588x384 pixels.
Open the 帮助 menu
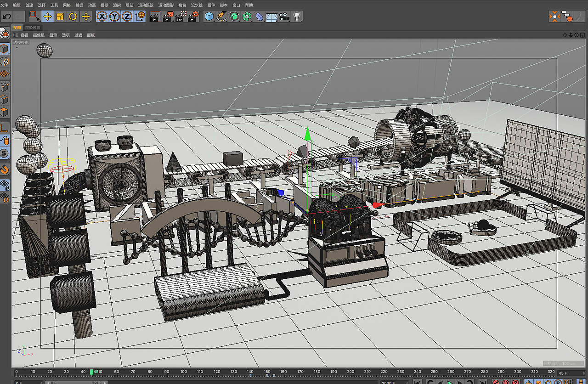tap(249, 5)
